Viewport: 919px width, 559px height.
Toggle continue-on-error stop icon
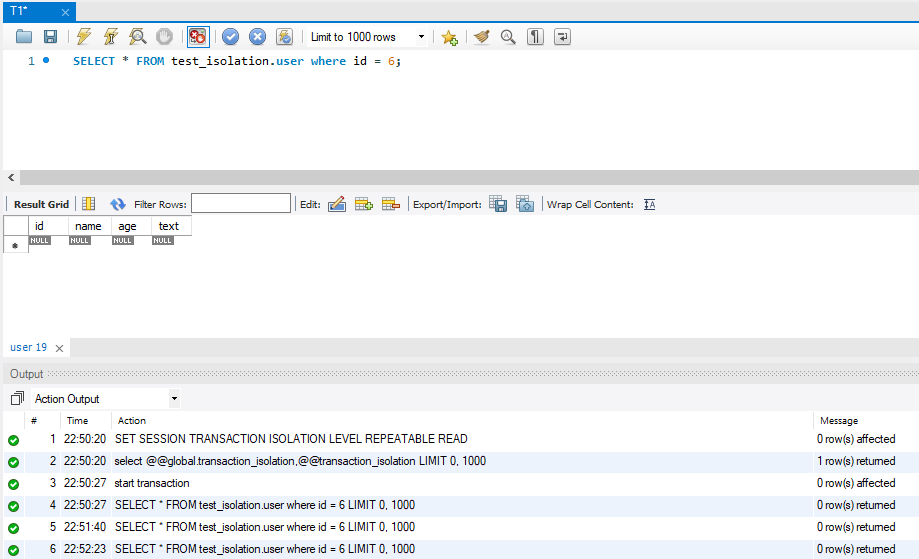[x=198, y=37]
